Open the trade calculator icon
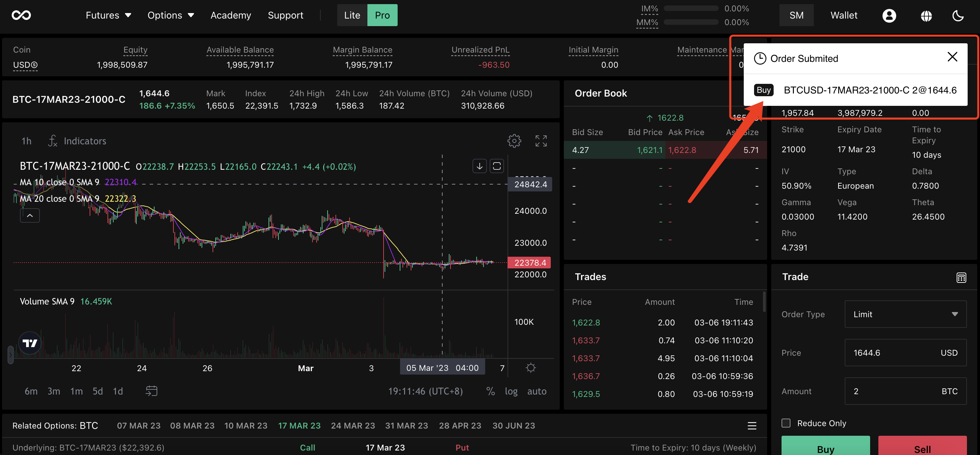The height and width of the screenshot is (455, 980). coord(961,278)
